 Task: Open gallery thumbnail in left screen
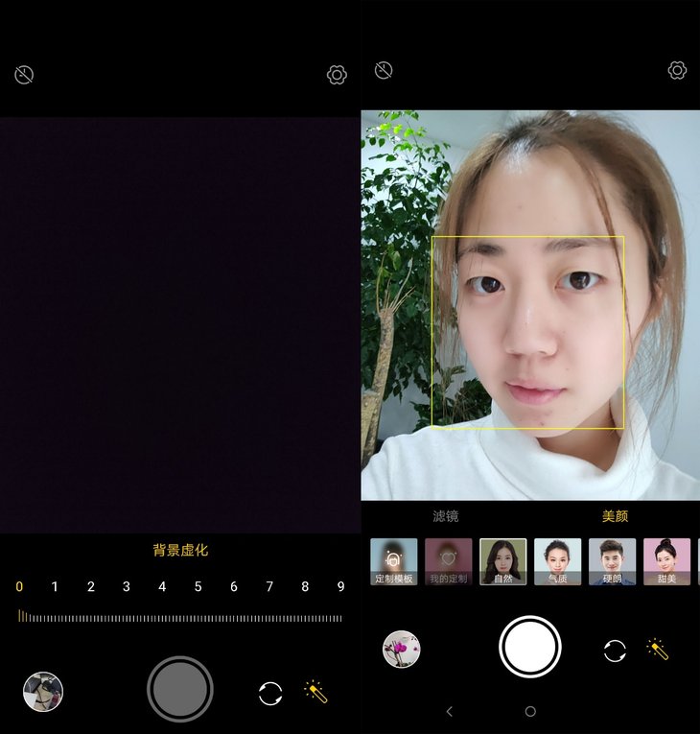click(x=43, y=692)
